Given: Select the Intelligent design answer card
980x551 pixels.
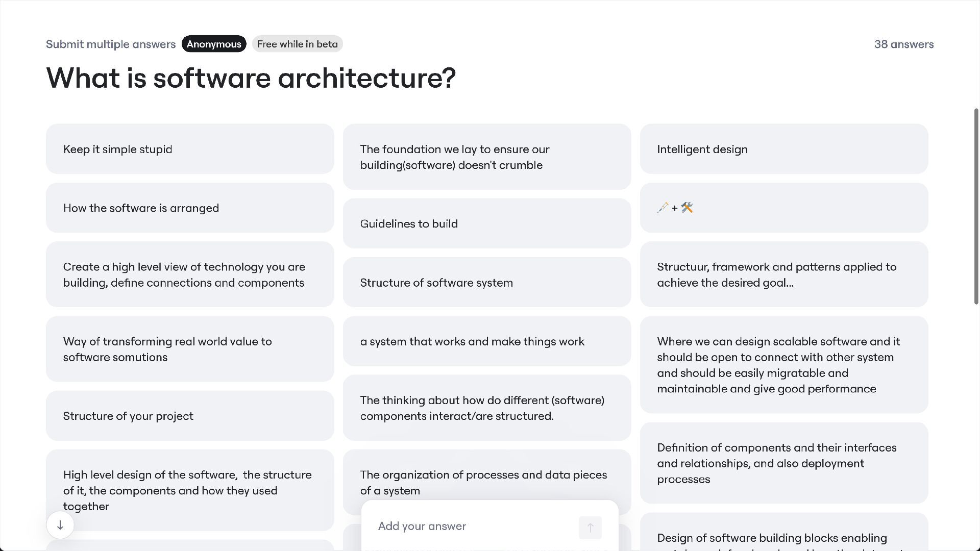Looking at the screenshot, I should tap(783, 149).
